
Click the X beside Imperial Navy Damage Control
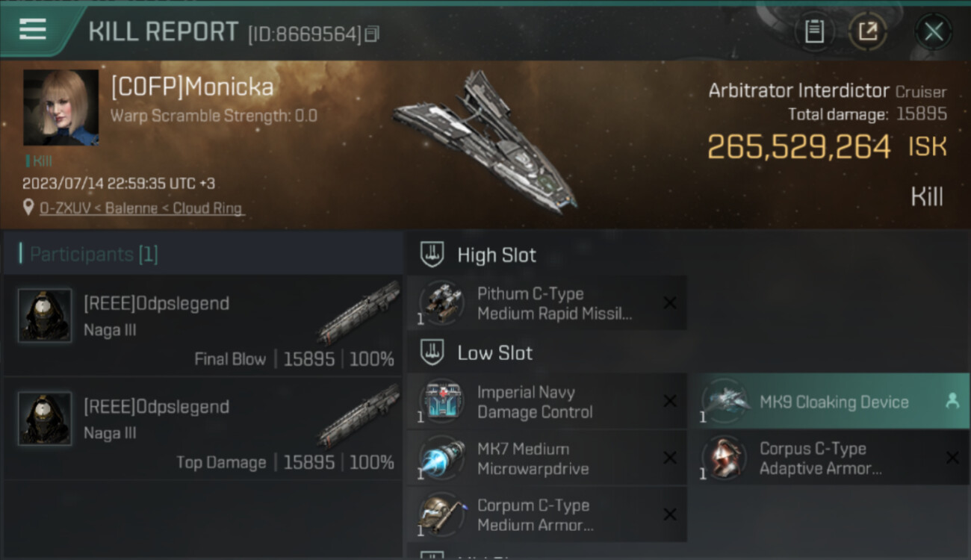click(x=670, y=402)
